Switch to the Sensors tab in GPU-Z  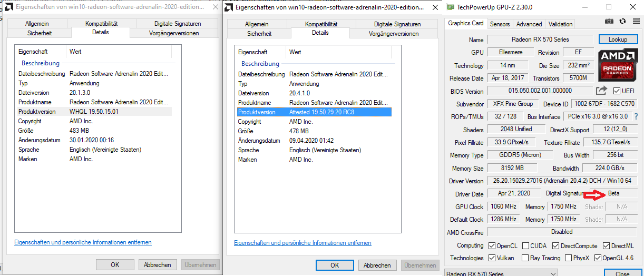(500, 24)
